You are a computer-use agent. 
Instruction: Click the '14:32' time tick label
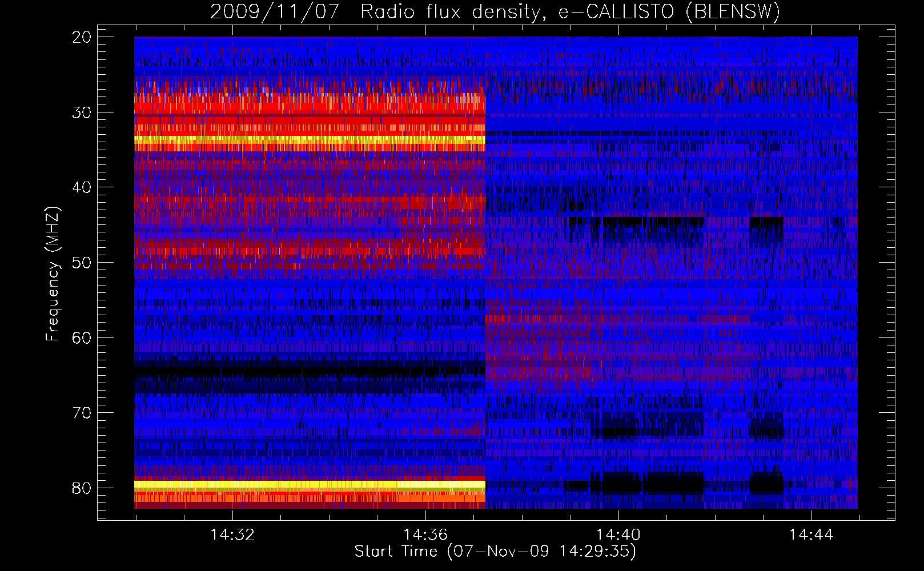click(x=232, y=535)
